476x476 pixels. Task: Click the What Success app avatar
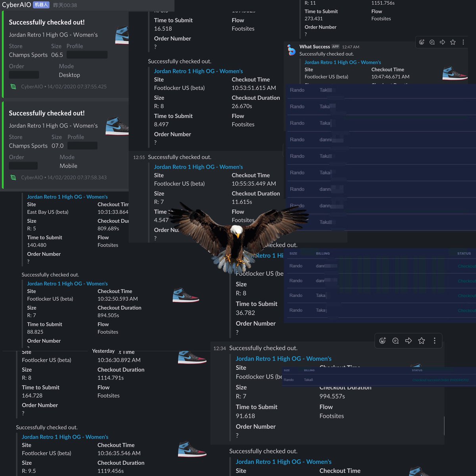point(292,50)
